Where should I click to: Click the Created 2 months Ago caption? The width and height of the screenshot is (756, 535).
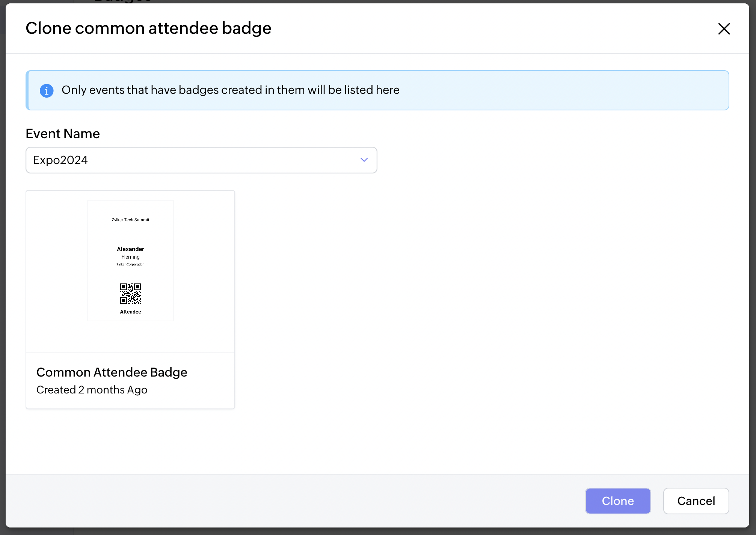[92, 390]
